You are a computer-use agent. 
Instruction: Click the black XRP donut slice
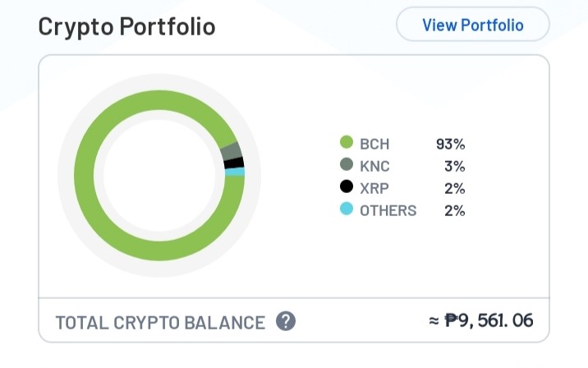(234, 163)
